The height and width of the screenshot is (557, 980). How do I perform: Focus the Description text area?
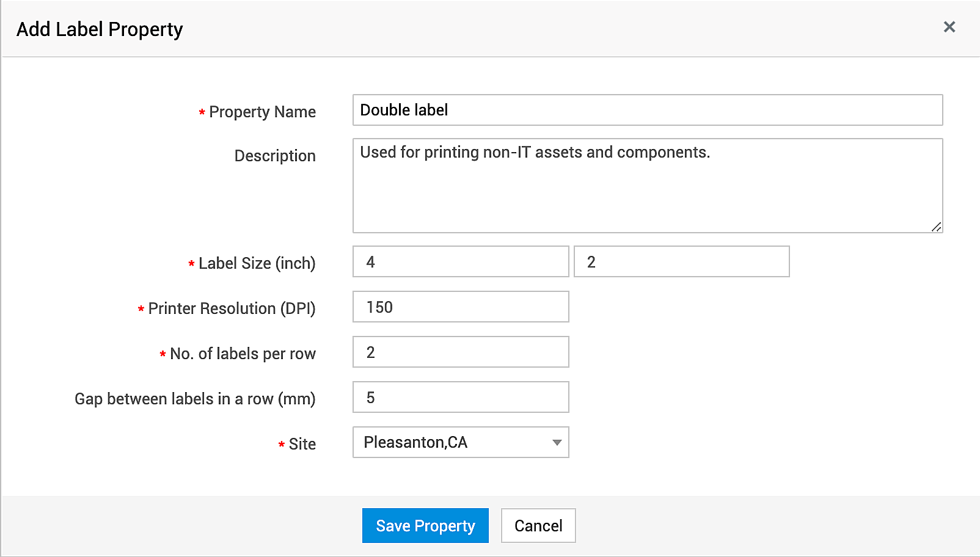[647, 186]
